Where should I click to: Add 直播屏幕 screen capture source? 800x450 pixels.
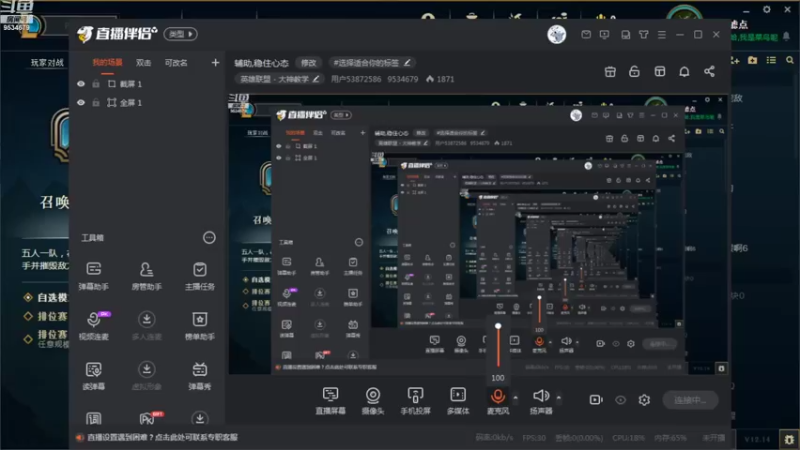tap(330, 401)
